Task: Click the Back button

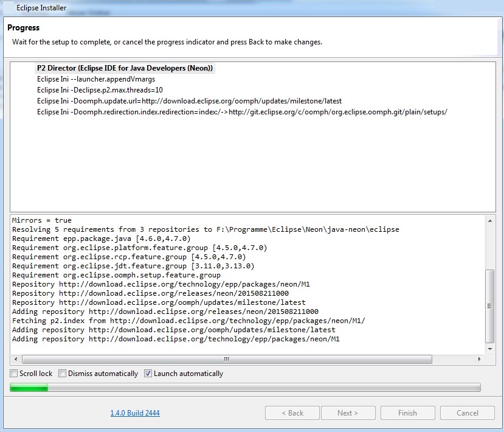Action: click(292, 413)
